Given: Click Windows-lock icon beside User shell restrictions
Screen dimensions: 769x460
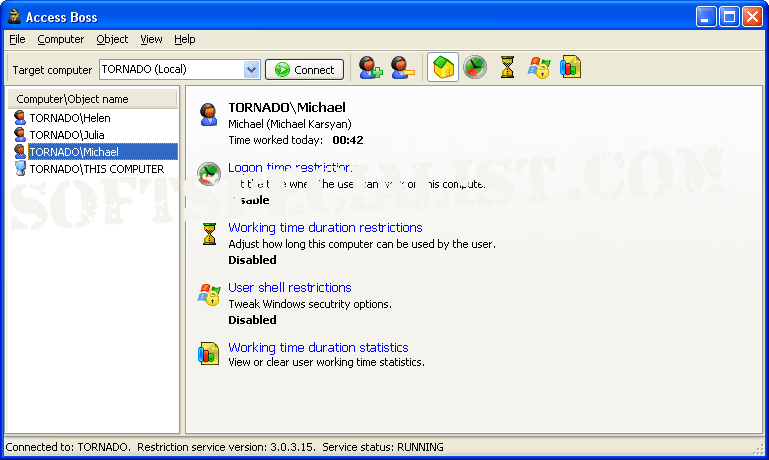Looking at the screenshot, I should (x=209, y=294).
